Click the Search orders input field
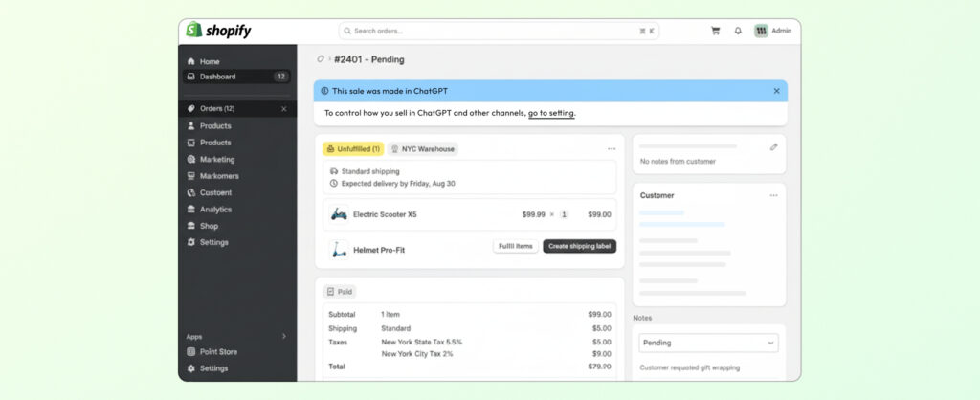Image resolution: width=980 pixels, height=400 pixels. 498,31
